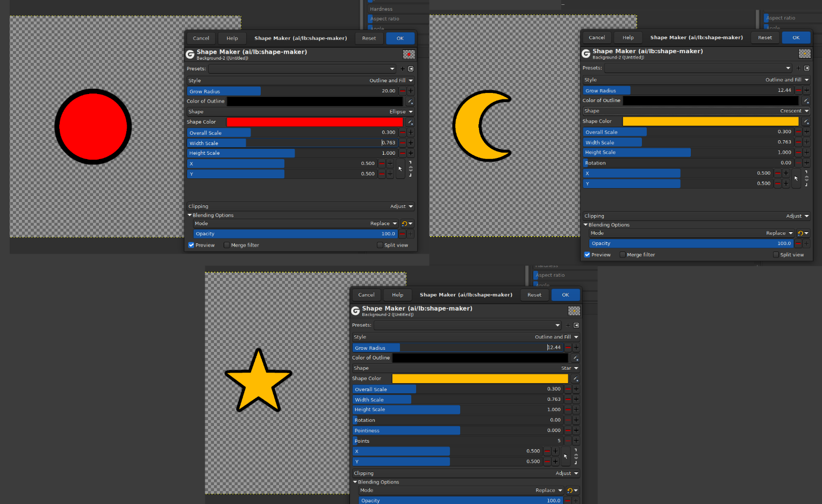The height and width of the screenshot is (504, 822).
Task: Click OK in the Star dialog
Action: (566, 295)
